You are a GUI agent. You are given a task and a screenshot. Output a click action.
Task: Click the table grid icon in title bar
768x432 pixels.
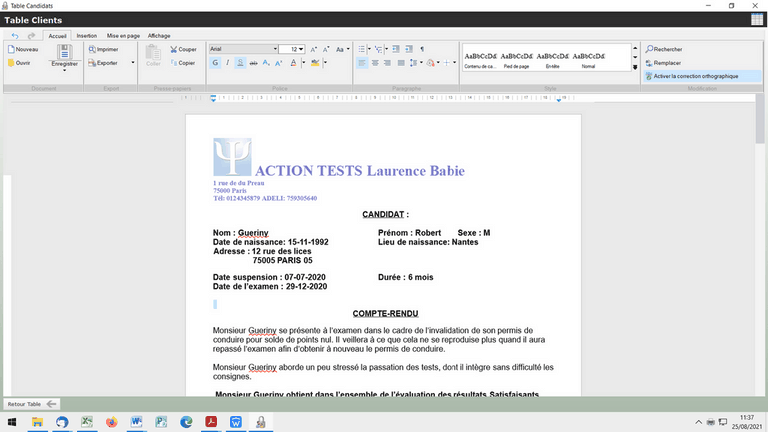(x=757, y=20)
